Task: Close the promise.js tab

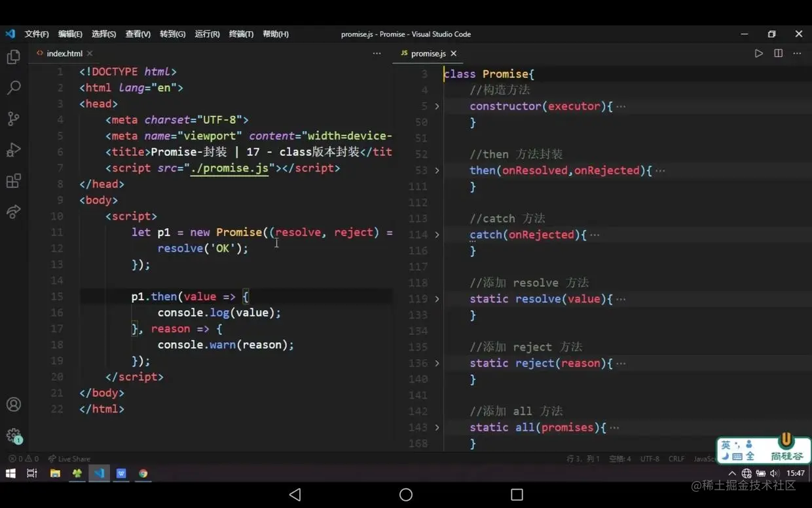Action: click(x=454, y=54)
